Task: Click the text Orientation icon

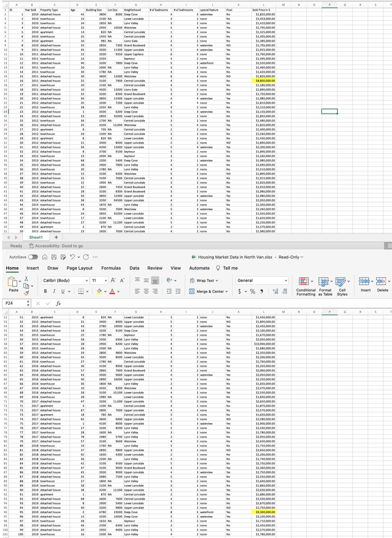Action: tap(170, 280)
